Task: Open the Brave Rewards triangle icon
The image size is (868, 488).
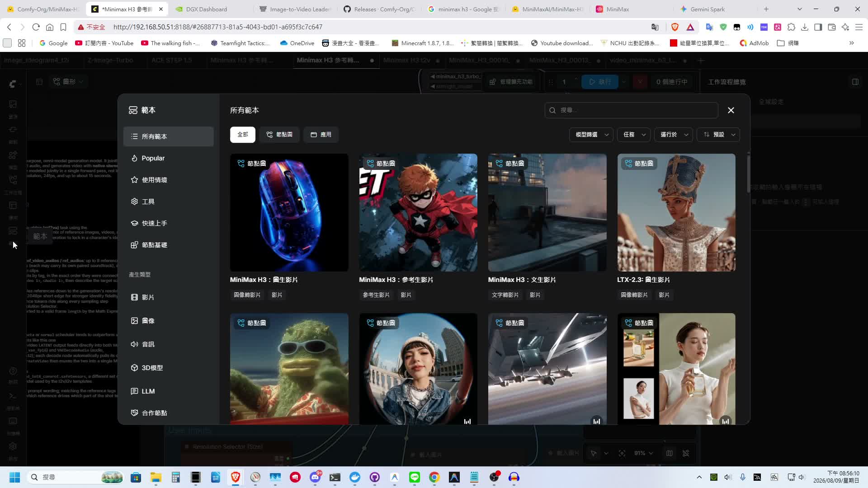Action: coord(690,27)
